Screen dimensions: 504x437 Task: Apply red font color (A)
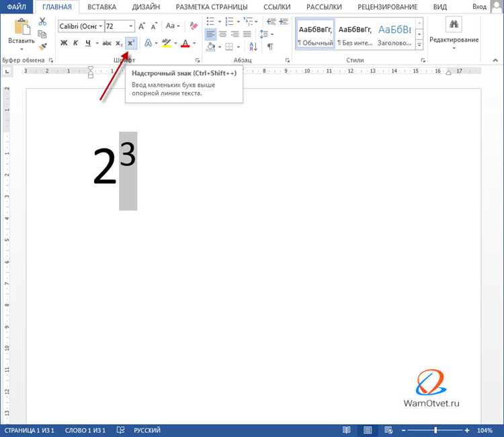coord(185,43)
